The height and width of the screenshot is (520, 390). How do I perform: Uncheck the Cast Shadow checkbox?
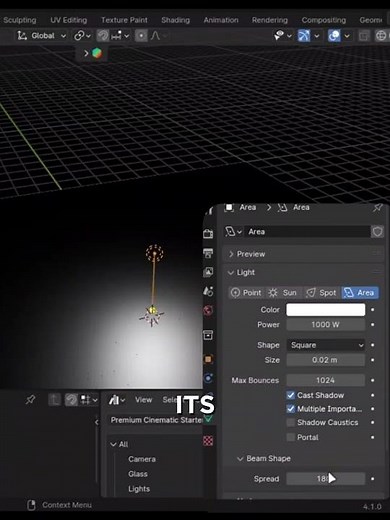point(291,395)
